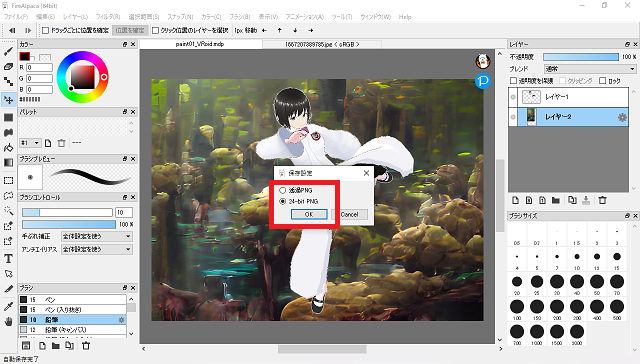Select the ペン (入り抜き) brush
This screenshot has width=640, height=364.
[73, 310]
